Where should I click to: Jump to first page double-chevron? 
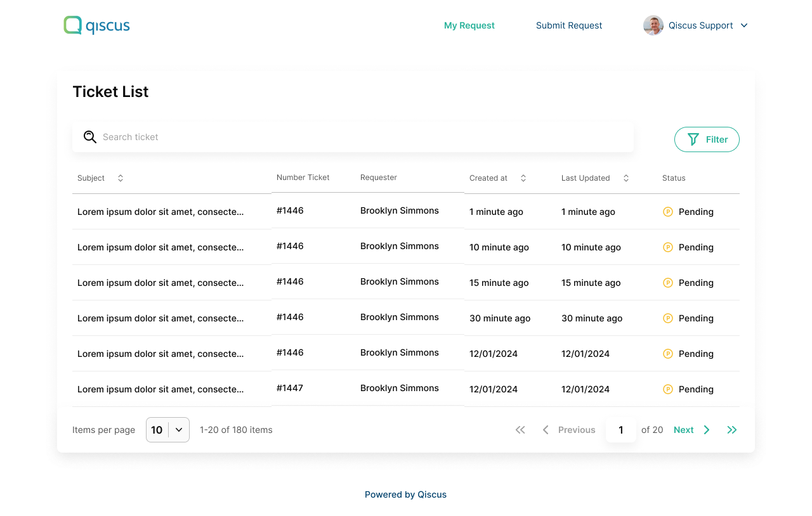[x=520, y=430]
